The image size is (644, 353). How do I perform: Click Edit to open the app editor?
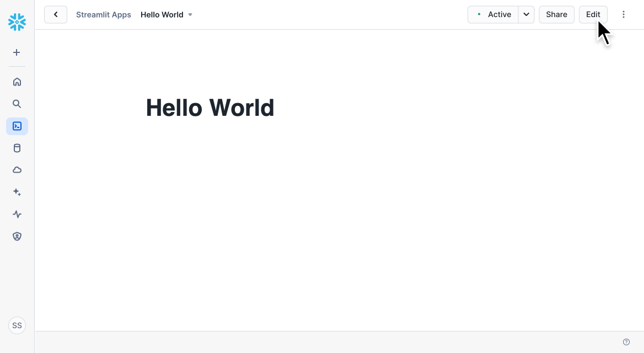(593, 14)
